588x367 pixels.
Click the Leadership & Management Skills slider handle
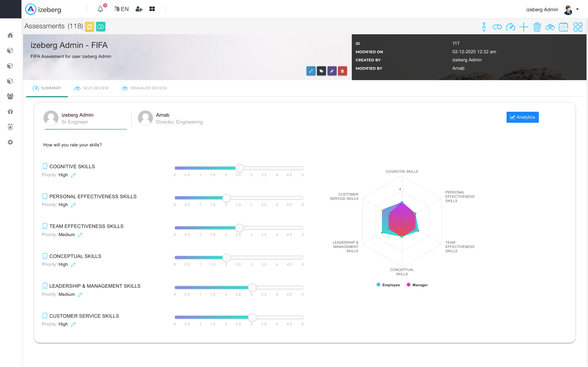252,287
